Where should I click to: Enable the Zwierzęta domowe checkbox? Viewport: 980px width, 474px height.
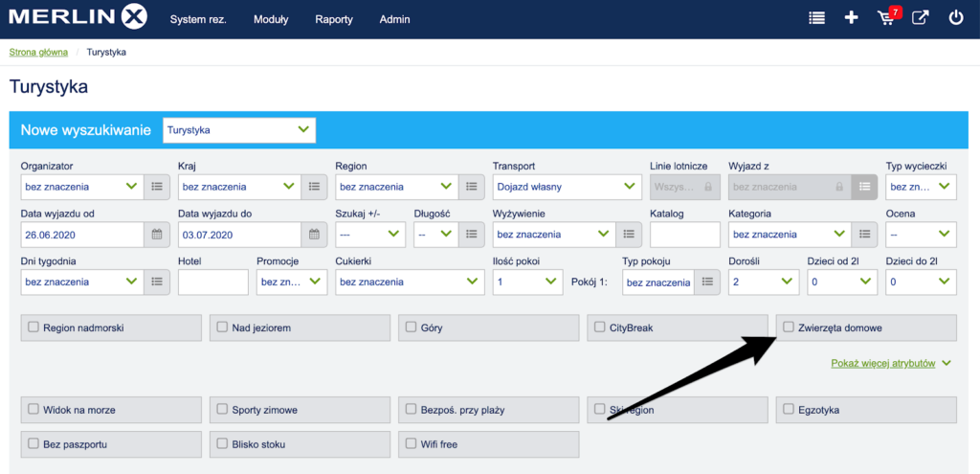click(x=789, y=327)
